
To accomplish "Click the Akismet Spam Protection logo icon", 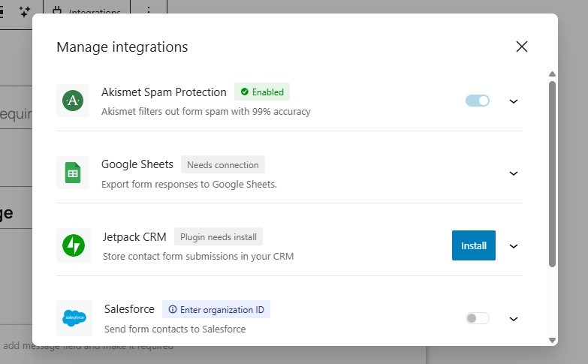I will [x=73, y=101].
